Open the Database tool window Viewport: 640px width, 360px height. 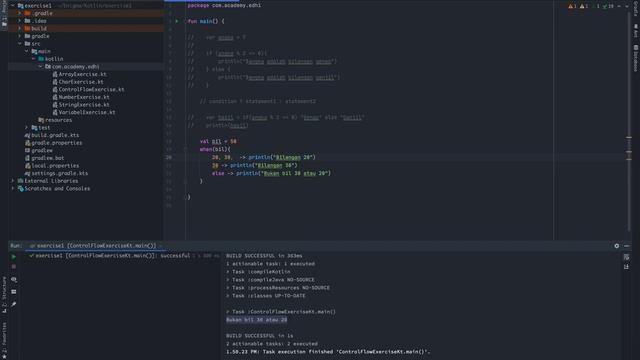636,58
